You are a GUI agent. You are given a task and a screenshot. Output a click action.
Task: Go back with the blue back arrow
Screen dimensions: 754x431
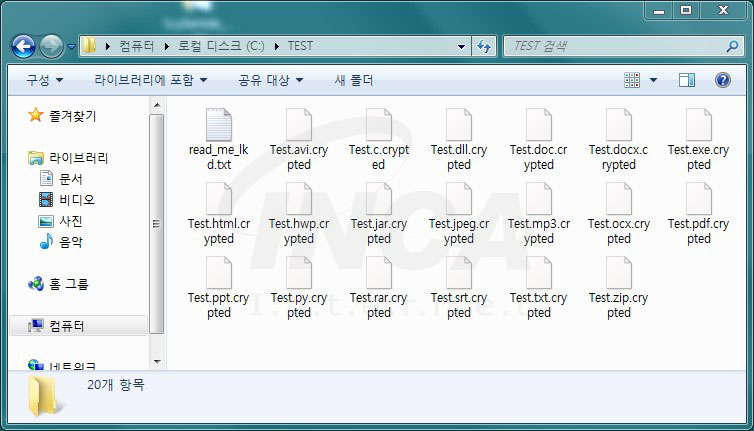pos(23,47)
